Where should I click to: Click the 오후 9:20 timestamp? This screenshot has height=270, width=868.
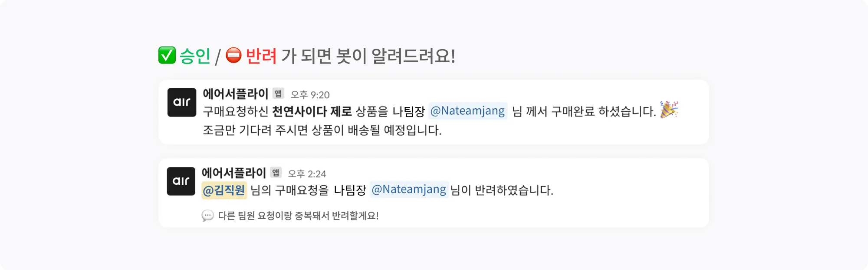pos(310,95)
